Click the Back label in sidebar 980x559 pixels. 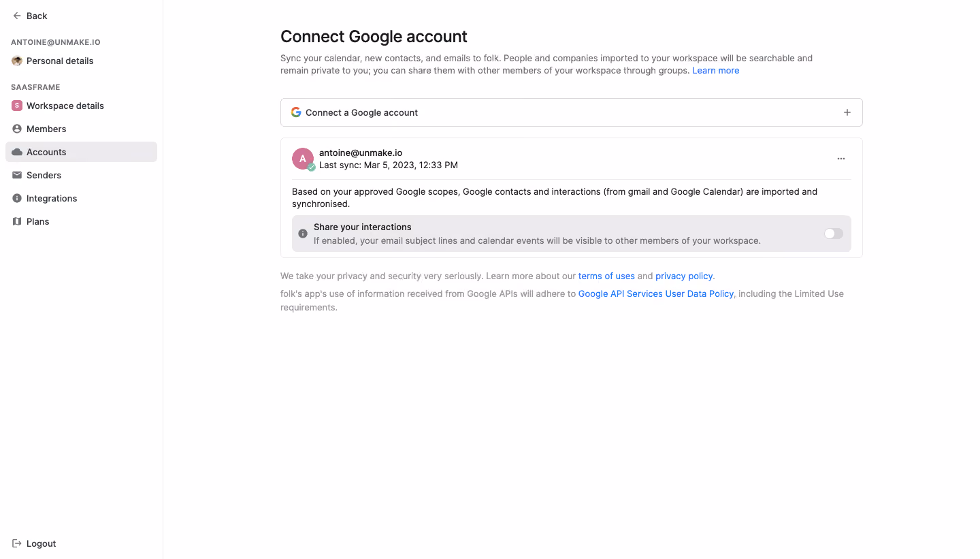point(37,16)
